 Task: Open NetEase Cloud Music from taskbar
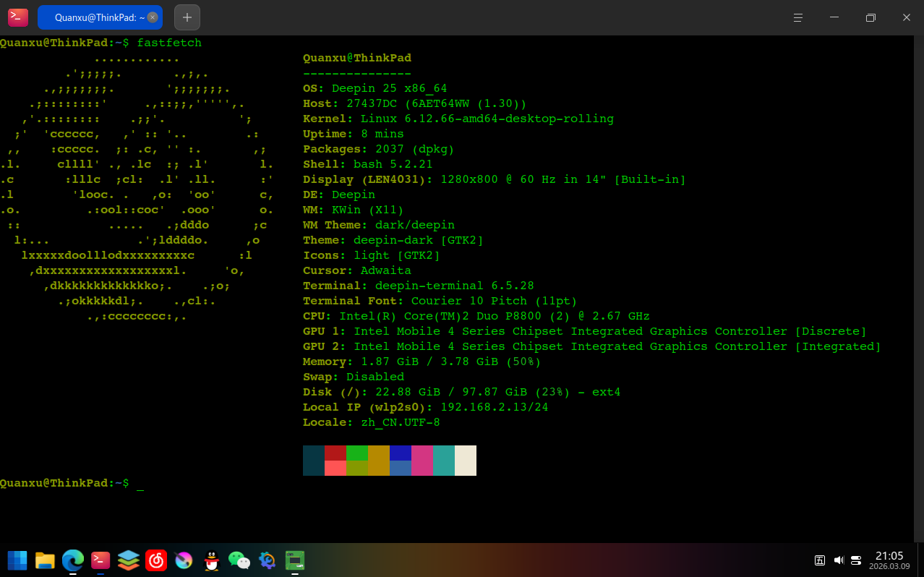pyautogui.click(x=156, y=560)
